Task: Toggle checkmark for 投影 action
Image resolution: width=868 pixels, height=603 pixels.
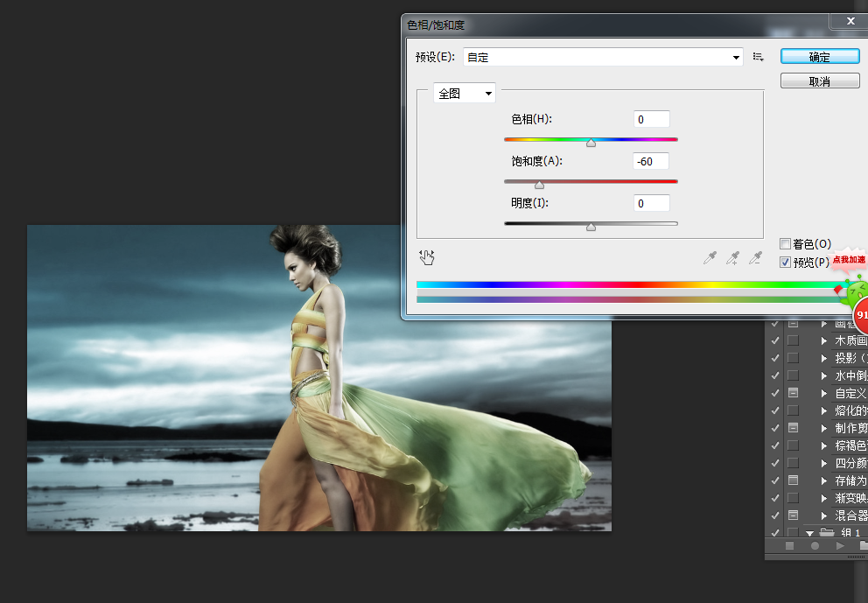Action: point(774,358)
